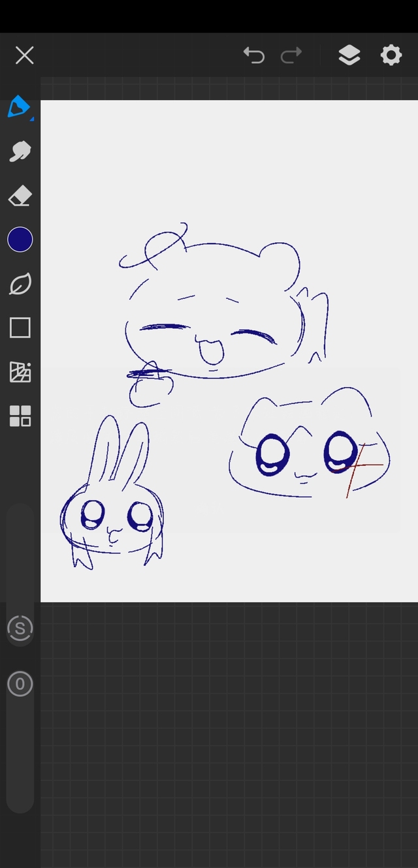Open the perspective grid guides tool
The image size is (418, 868).
[20, 372]
